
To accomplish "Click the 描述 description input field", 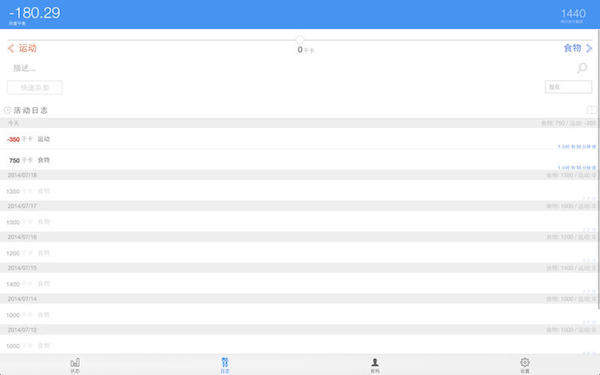I will (291, 68).
